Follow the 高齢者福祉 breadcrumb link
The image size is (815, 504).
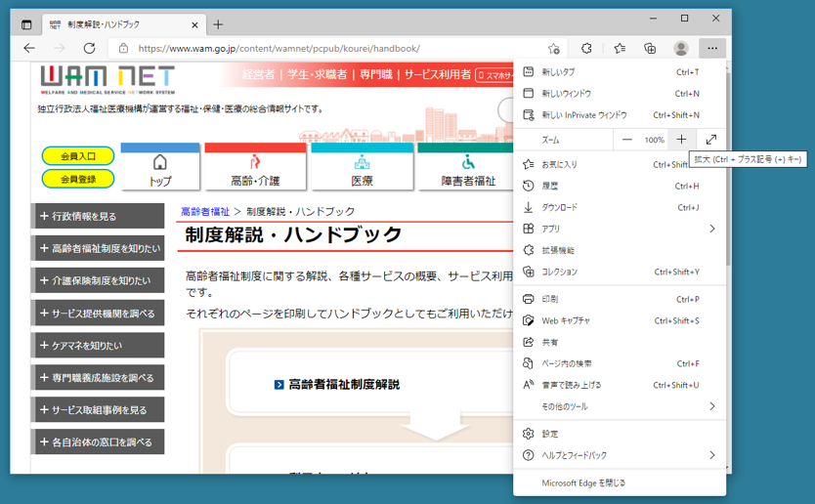(205, 212)
